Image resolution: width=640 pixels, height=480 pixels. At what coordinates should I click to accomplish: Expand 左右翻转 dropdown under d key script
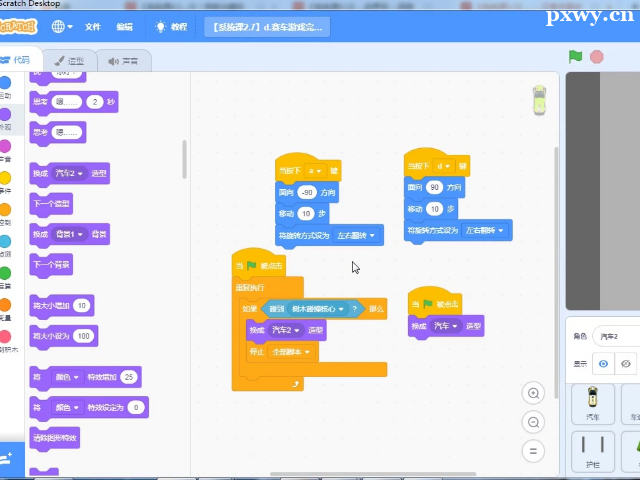[486, 230]
